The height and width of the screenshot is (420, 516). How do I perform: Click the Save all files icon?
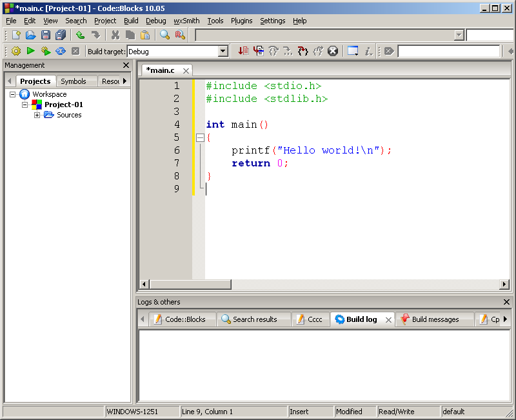pyautogui.click(x=61, y=35)
